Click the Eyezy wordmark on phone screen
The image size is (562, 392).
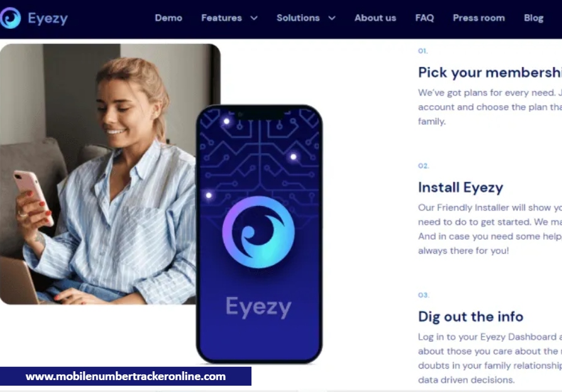pyautogui.click(x=258, y=307)
